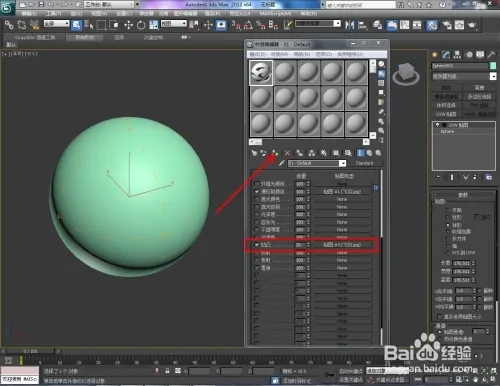Screen dimensions: 500x386
Task: Select the Planar mapping radio button
Action: click(448, 210)
